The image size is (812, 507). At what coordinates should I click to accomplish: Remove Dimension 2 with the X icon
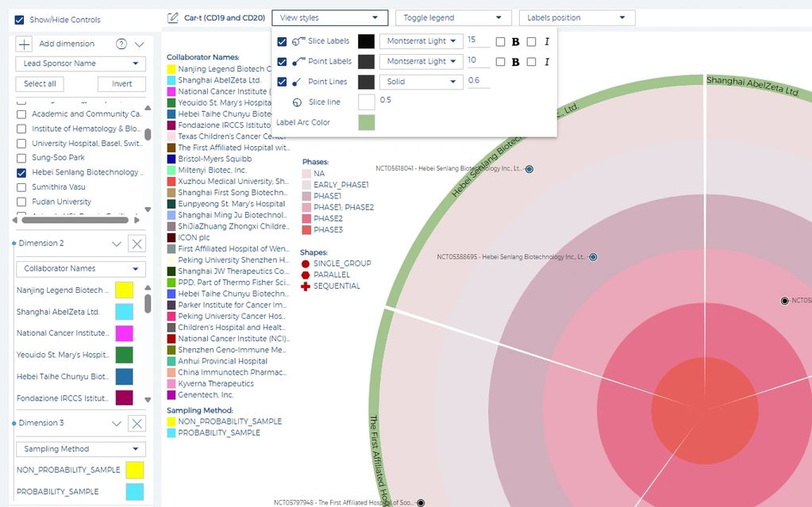pyautogui.click(x=137, y=244)
